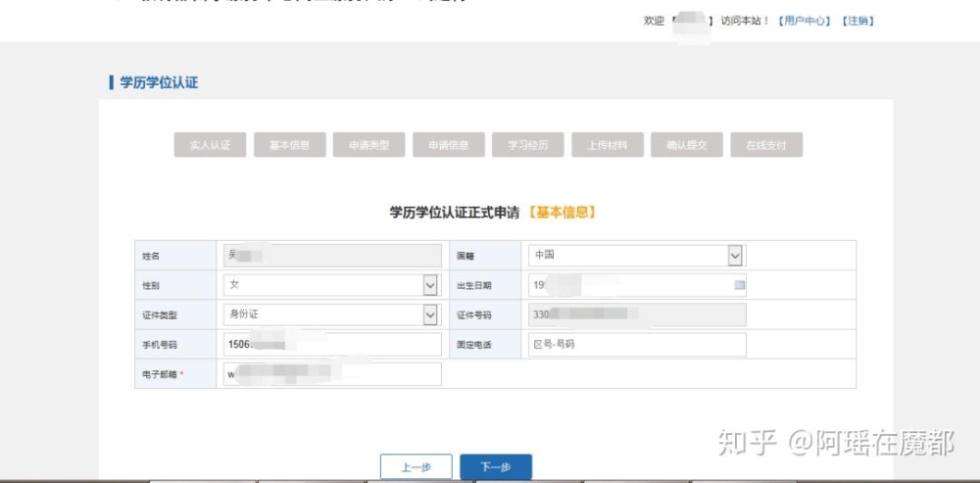Open the 证件类型 dropdown showing 身份证
The image size is (980, 483).
(332, 314)
